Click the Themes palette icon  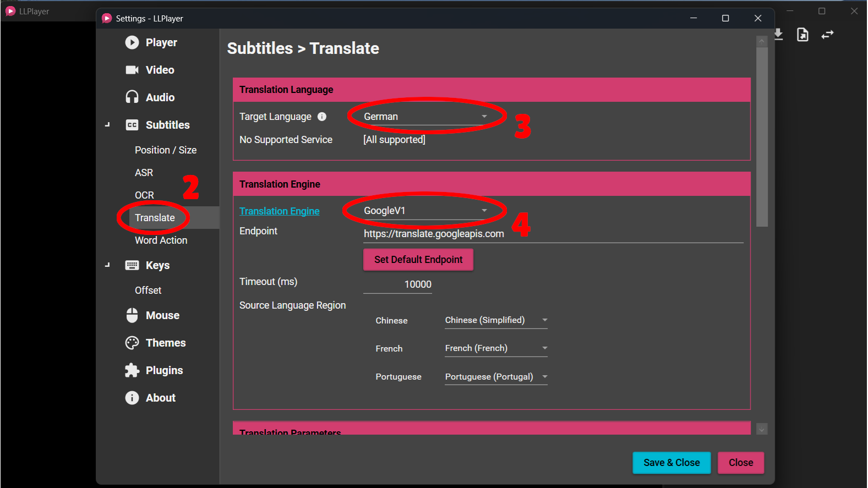tap(132, 343)
